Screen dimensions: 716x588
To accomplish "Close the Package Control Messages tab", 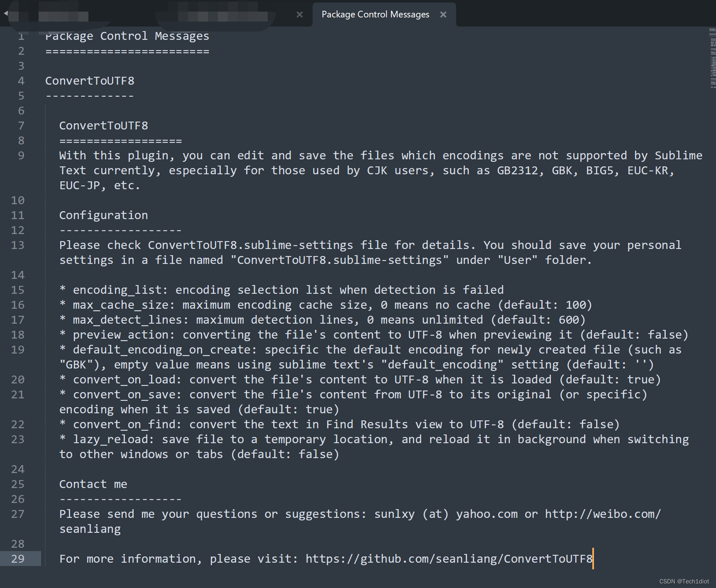I will pyautogui.click(x=443, y=14).
